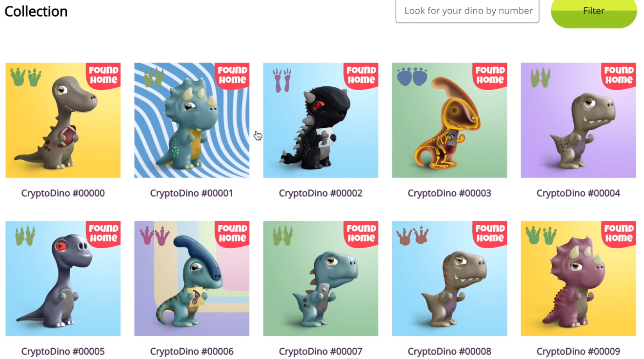Viewport: 644px width, 359px height.
Task: Click pink footprint icon on CryptoDino #00006
Action: [155, 236]
